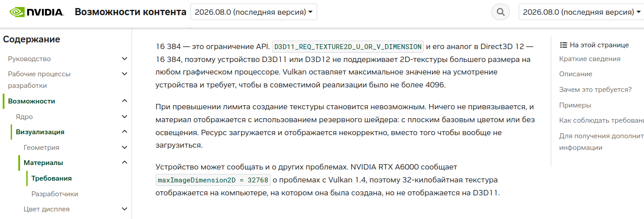Open version dropdown next to Возможности контента
644x219 pixels.
(254, 12)
